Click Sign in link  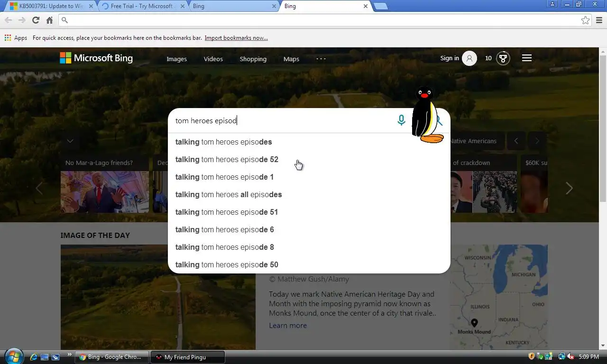point(450,58)
